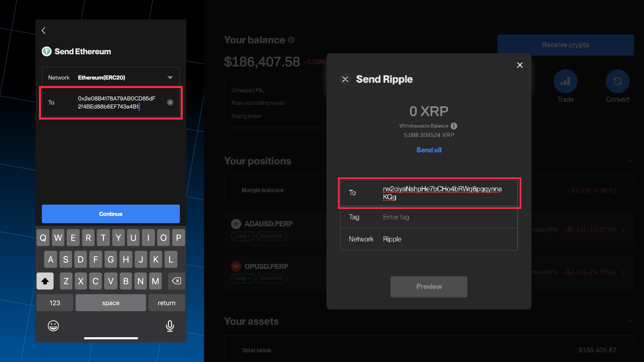Clear the Ethereum address with the x icon
Image resolution: width=644 pixels, height=362 pixels.
pos(170,102)
